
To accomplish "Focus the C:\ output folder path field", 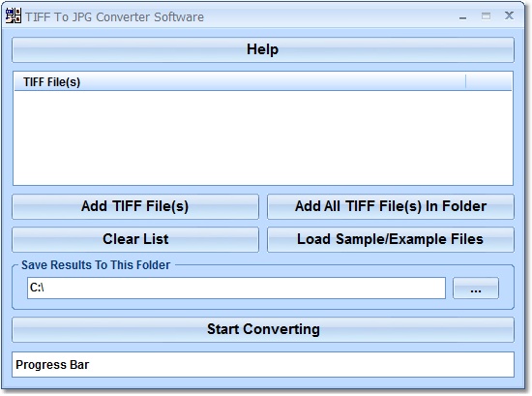I will pos(236,288).
